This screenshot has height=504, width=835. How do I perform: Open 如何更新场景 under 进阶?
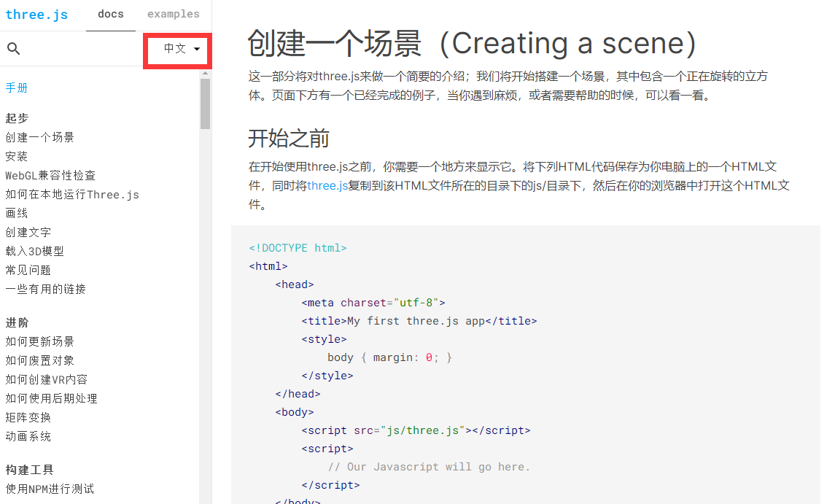39,341
